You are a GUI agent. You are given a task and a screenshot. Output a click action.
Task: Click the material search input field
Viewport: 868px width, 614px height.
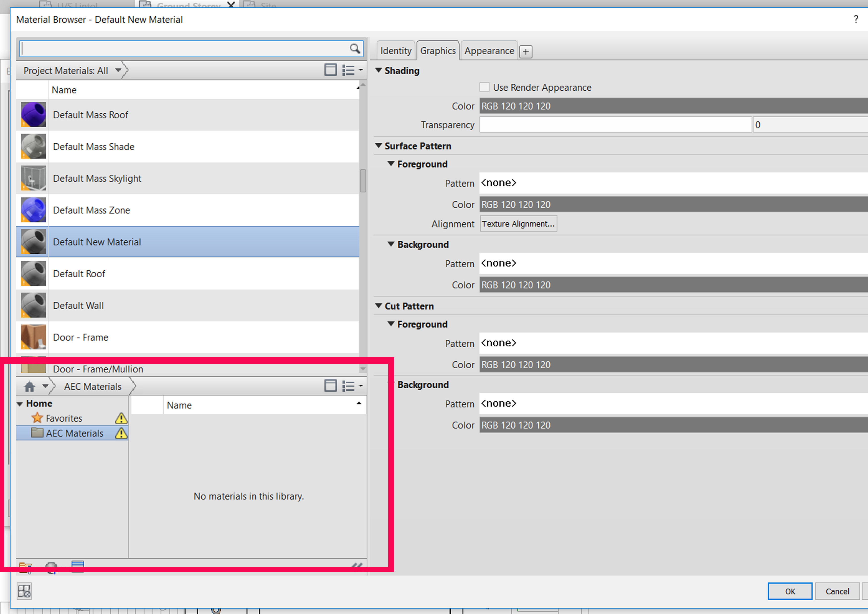[x=191, y=49]
